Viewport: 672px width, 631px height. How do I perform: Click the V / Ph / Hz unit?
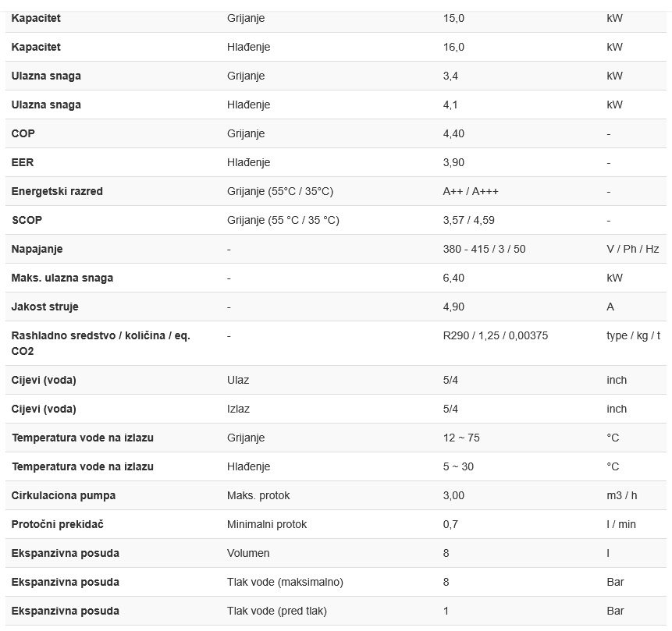(x=632, y=249)
